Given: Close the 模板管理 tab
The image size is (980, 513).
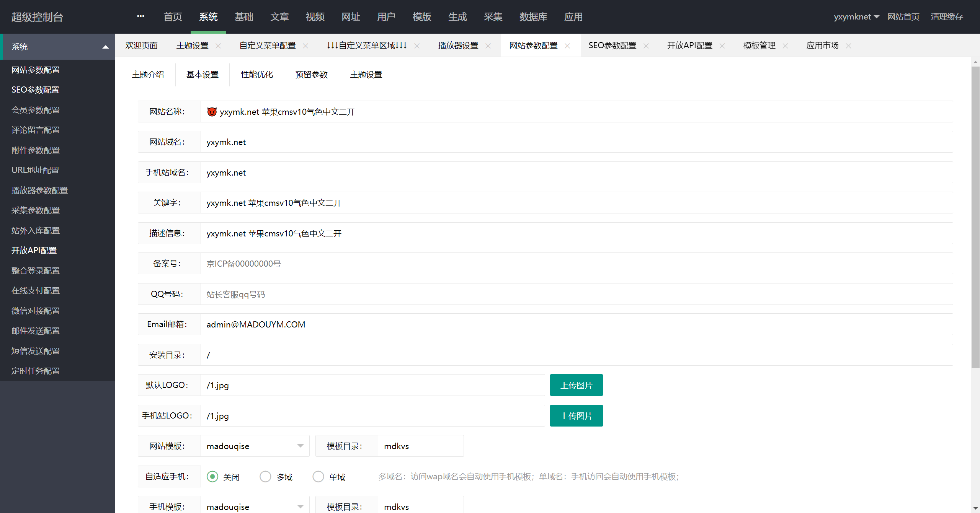Looking at the screenshot, I should point(785,46).
